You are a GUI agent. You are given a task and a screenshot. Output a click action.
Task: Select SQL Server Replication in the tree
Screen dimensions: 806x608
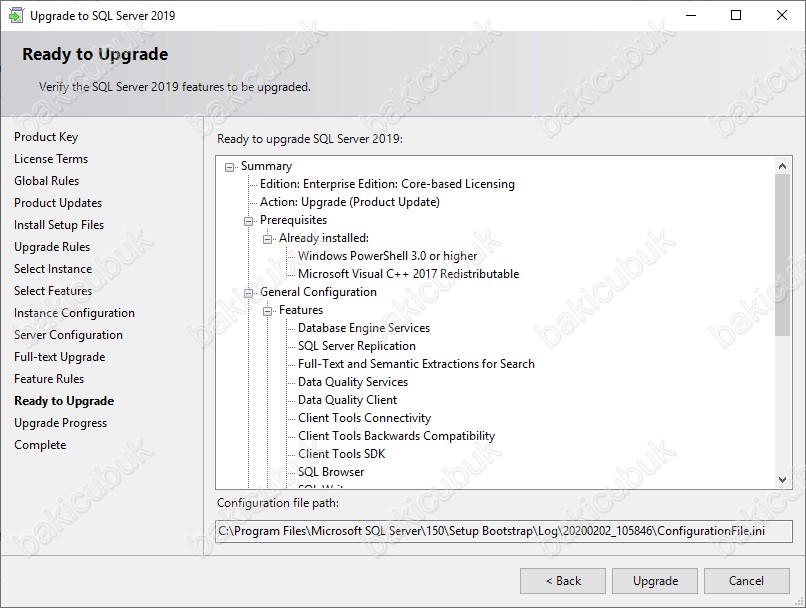[x=357, y=346]
